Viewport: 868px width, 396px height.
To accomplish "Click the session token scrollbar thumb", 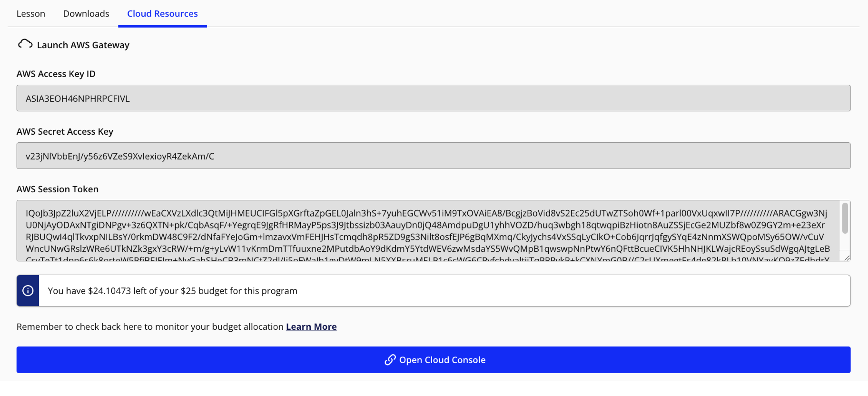I will pos(845,218).
